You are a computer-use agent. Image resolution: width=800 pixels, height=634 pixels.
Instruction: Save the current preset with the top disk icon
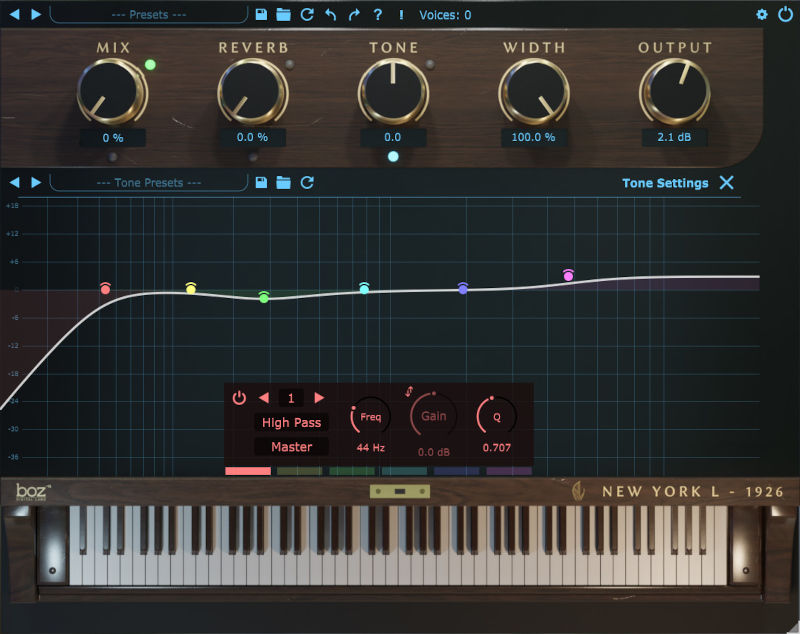261,15
